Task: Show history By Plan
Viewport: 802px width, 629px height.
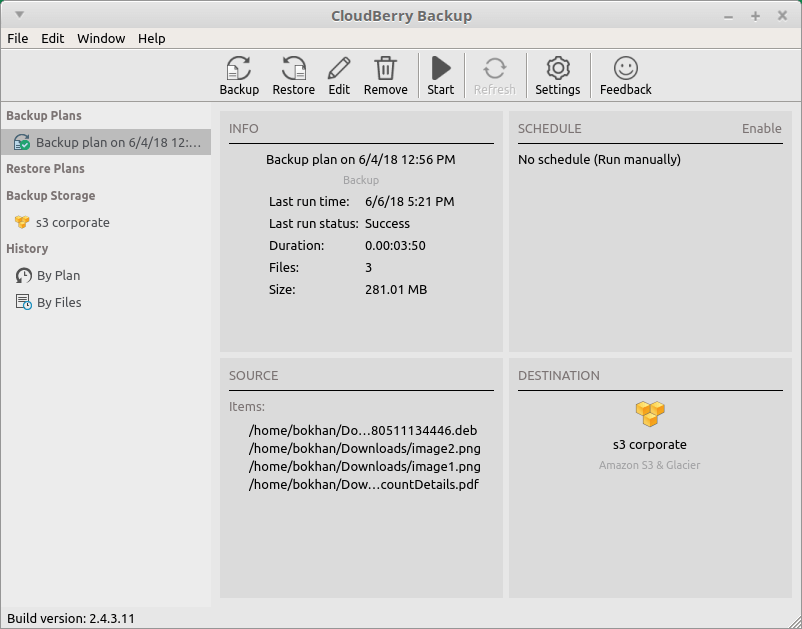Action: [x=58, y=275]
